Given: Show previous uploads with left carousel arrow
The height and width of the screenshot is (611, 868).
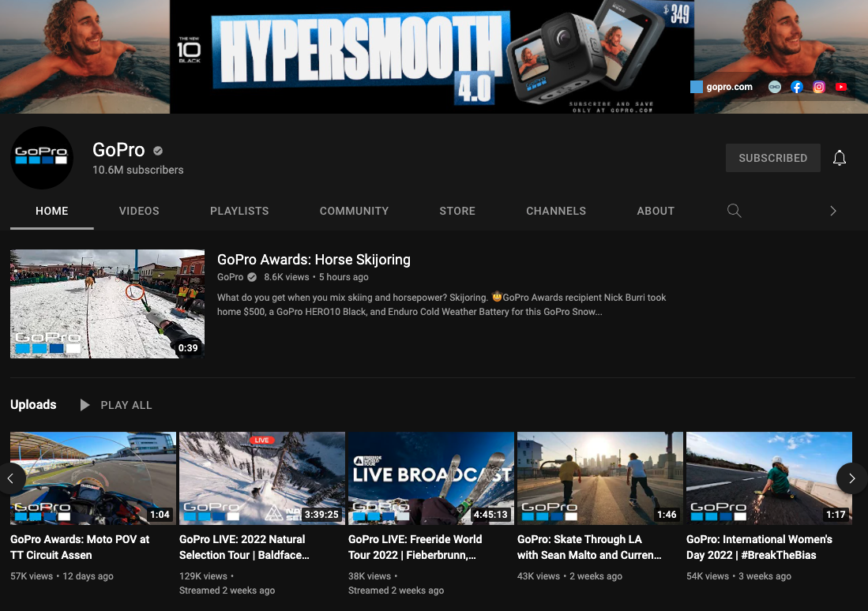Looking at the screenshot, I should [x=11, y=478].
